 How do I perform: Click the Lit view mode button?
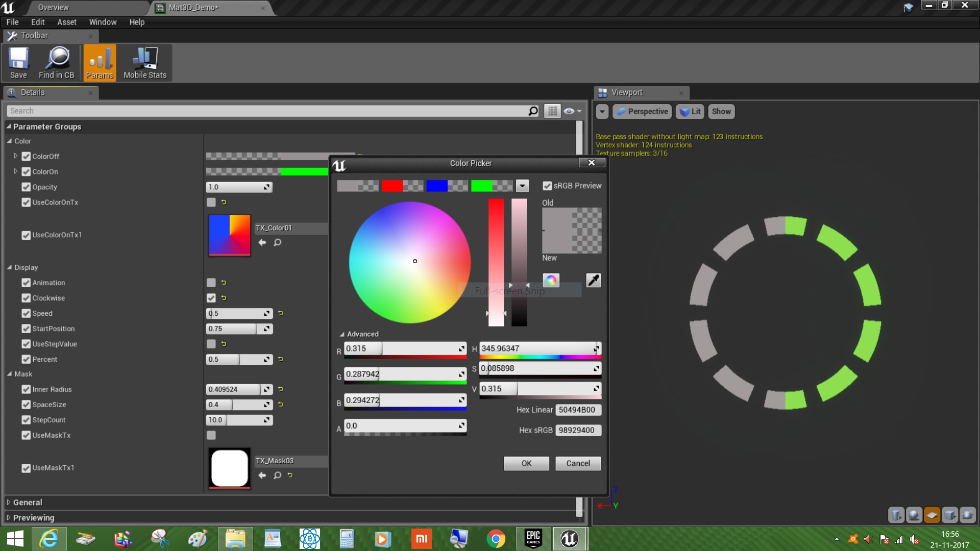pos(690,111)
